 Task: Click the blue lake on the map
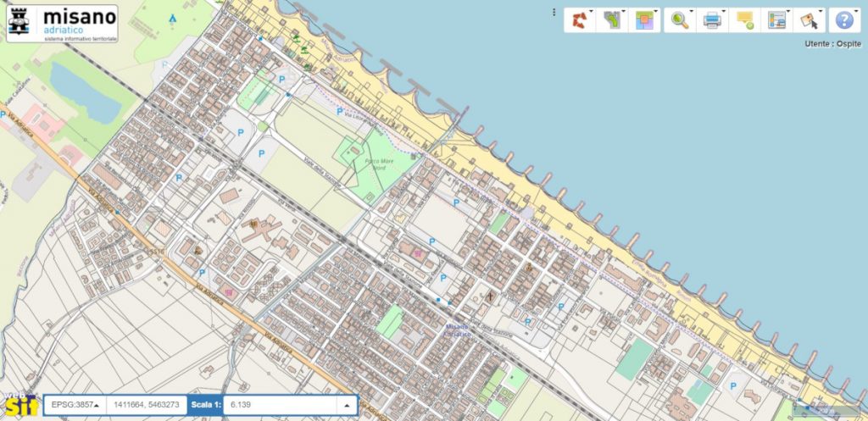(x=83, y=92)
